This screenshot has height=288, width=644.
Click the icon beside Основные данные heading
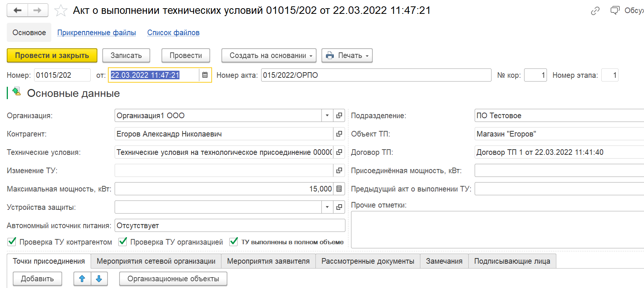[x=16, y=91]
